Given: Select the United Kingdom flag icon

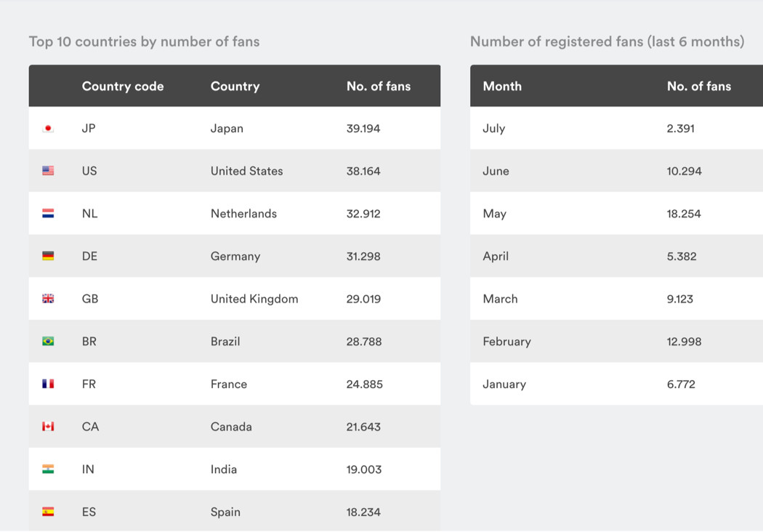Looking at the screenshot, I should point(48,299).
